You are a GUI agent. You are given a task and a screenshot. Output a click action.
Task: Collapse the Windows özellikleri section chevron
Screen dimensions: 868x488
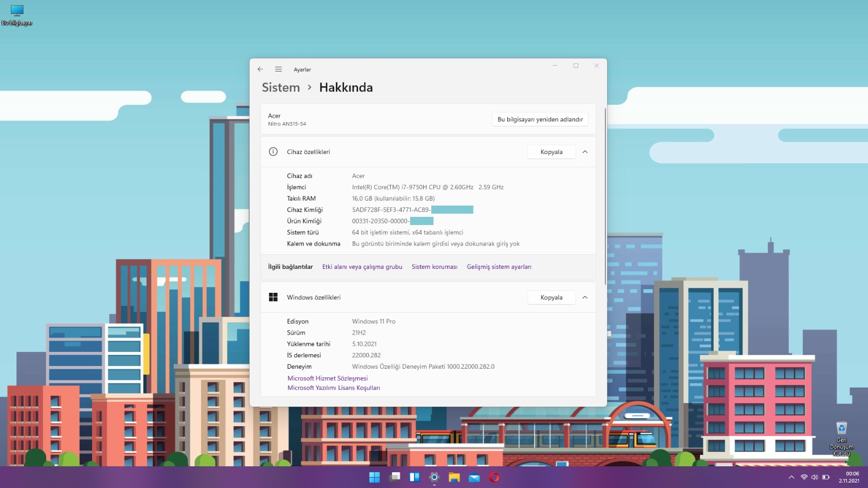585,297
